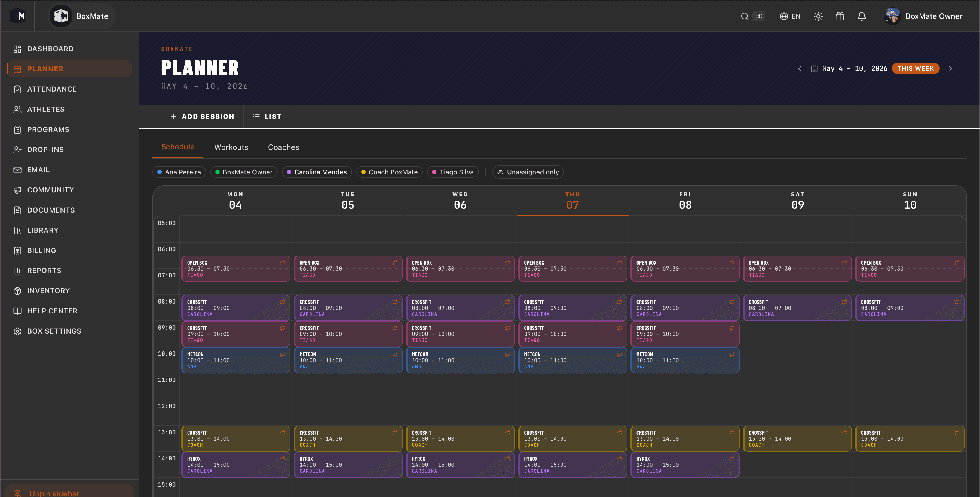This screenshot has width=980, height=497.
Task: Open the search icon in top bar
Action: (745, 16)
